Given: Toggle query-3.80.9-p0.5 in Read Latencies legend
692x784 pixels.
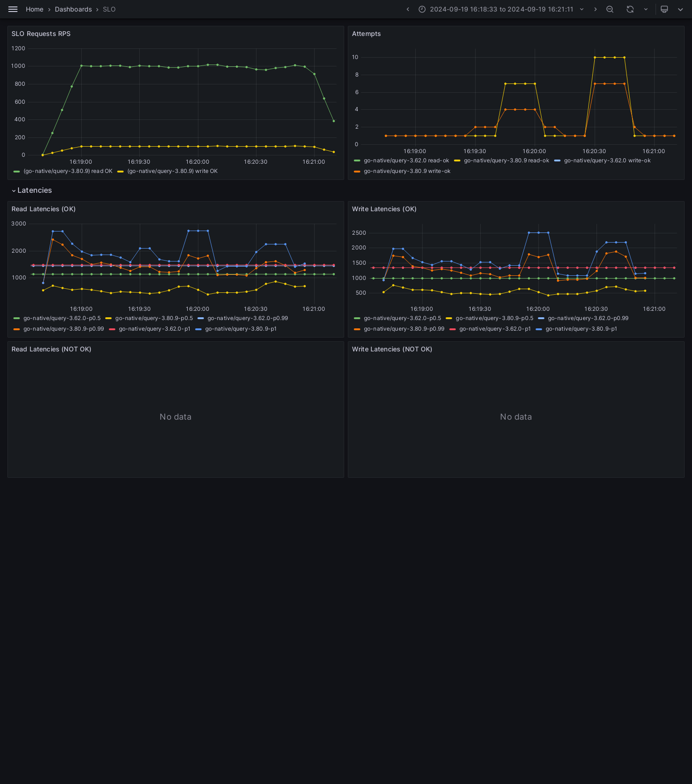Looking at the screenshot, I should click(x=154, y=318).
